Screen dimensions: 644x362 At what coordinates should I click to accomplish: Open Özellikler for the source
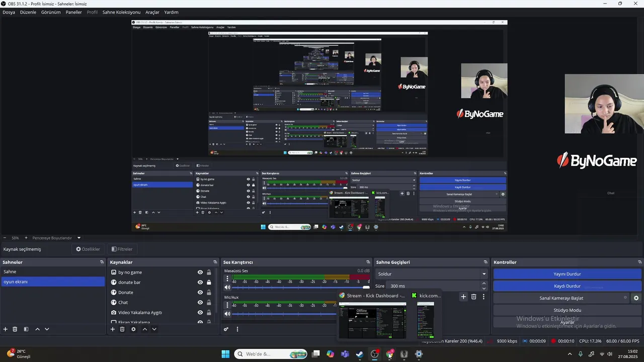[x=88, y=249]
